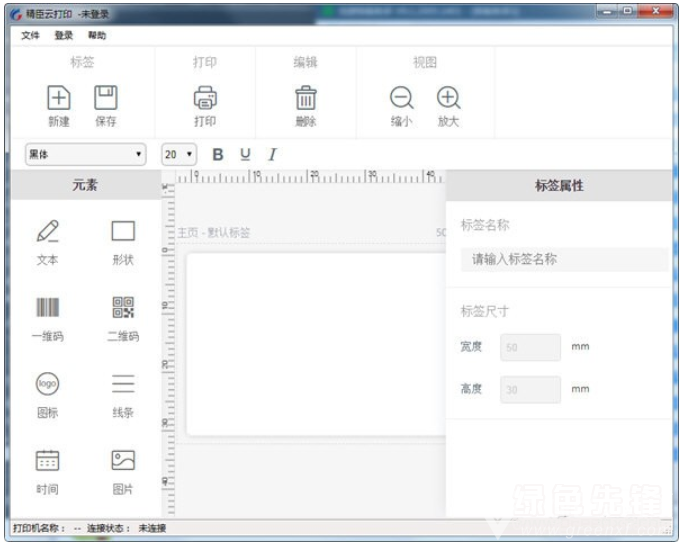Click the 高度 height field
Image resolution: width=682 pixels, height=544 pixels.
point(530,390)
